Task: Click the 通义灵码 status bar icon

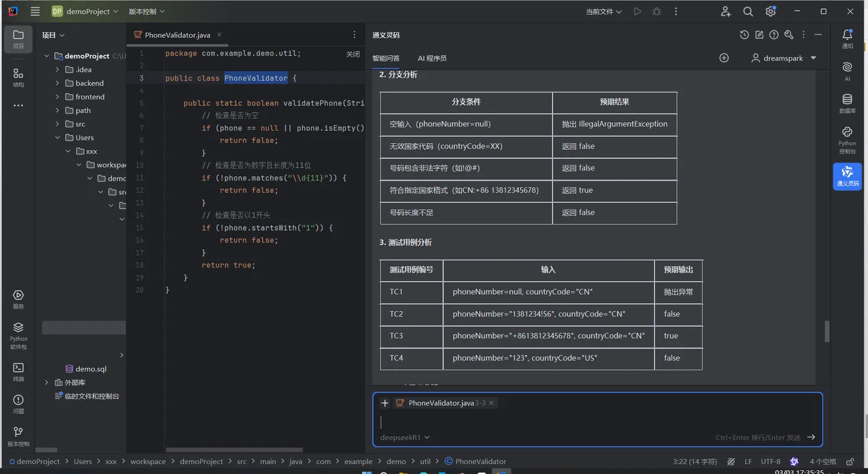Action: (794, 462)
